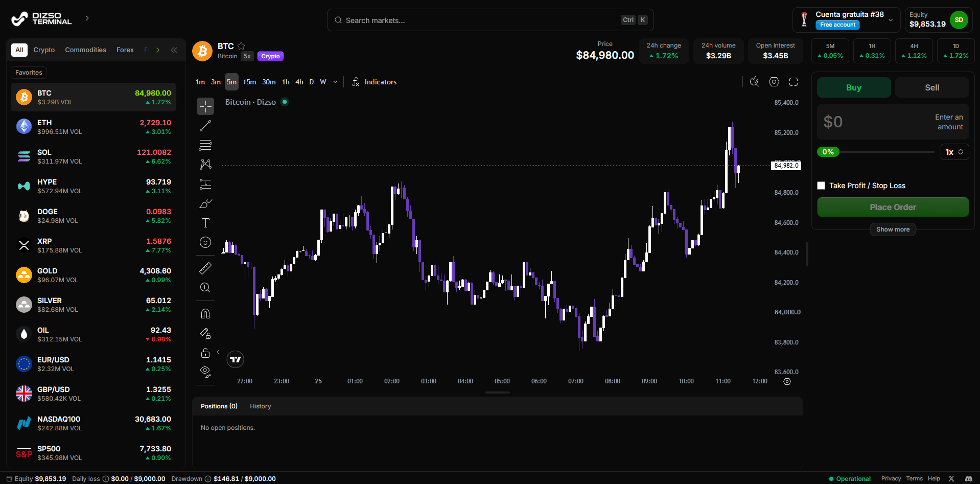Add BTC to favorites with star
This screenshot has width=980, height=484.
point(241,46)
